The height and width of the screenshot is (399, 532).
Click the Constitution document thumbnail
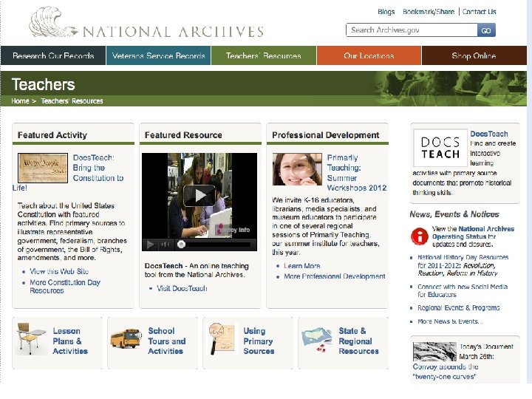click(x=43, y=168)
